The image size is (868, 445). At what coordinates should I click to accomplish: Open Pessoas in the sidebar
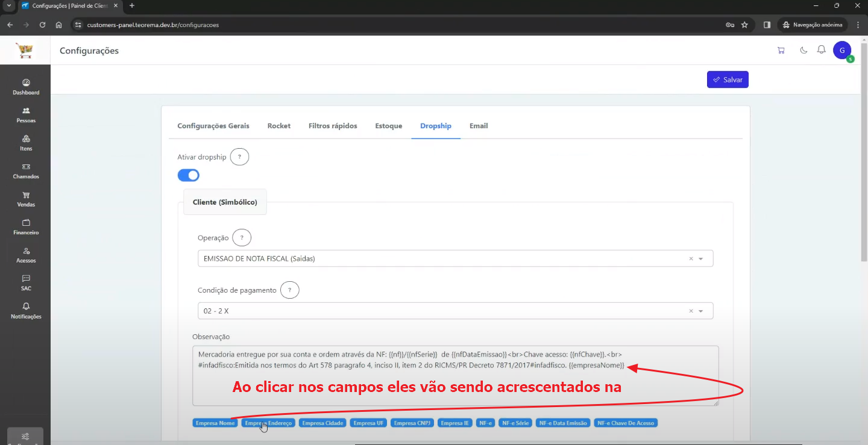pyautogui.click(x=26, y=115)
